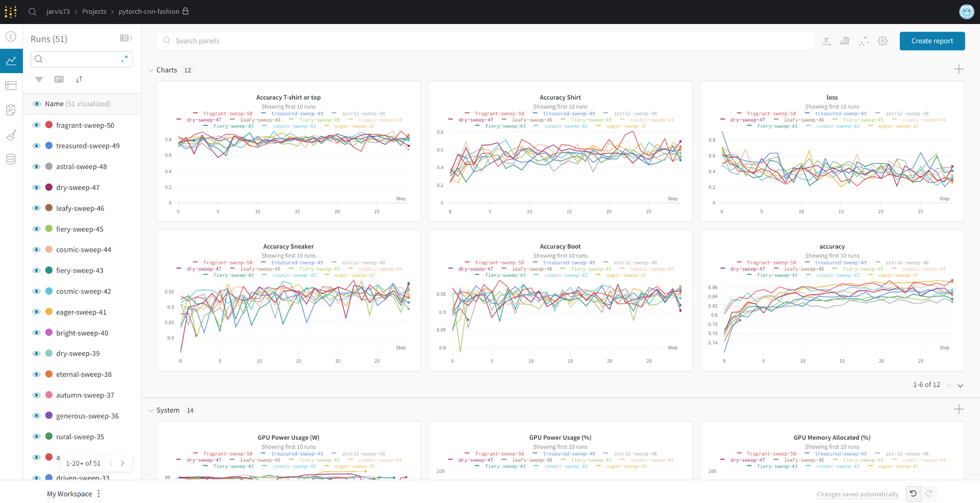Click the private project lock icon
Viewport: 980px width, 503px height.
pyautogui.click(x=185, y=11)
